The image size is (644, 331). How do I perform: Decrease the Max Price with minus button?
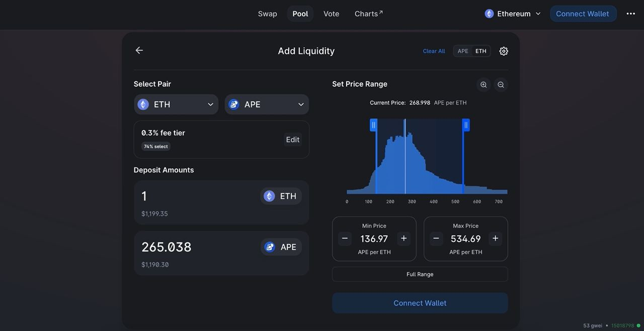point(436,238)
